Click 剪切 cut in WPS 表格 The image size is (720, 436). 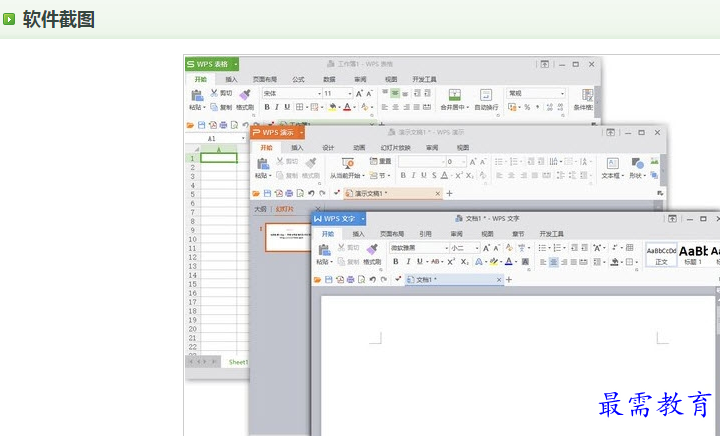pyautogui.click(x=221, y=93)
